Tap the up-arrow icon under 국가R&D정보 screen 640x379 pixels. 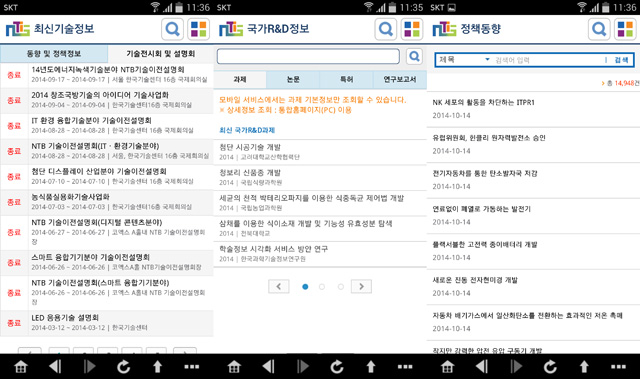pyautogui.click(x=371, y=366)
